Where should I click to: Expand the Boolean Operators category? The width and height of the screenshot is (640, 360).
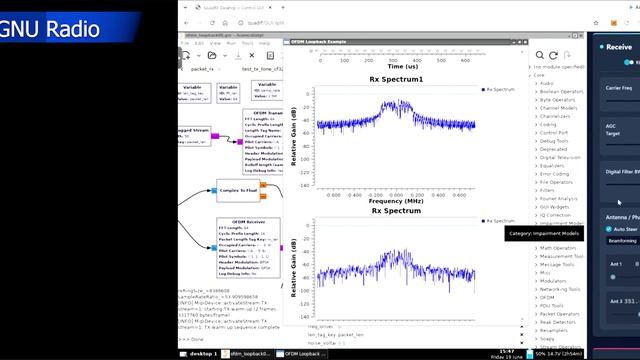(536, 92)
